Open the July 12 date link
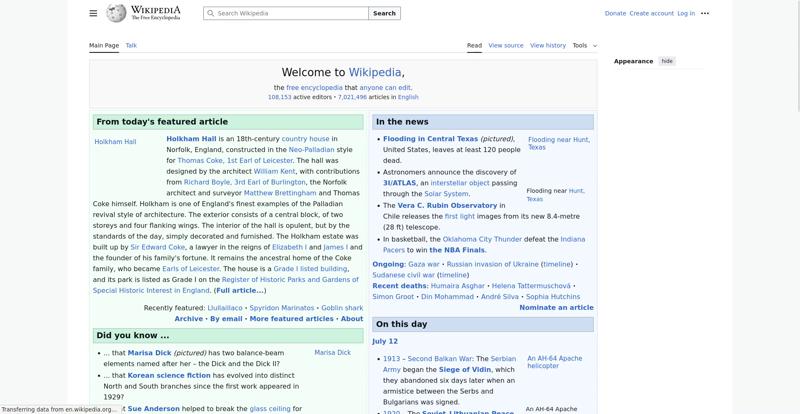This screenshot has height=414, width=800. 385,342
